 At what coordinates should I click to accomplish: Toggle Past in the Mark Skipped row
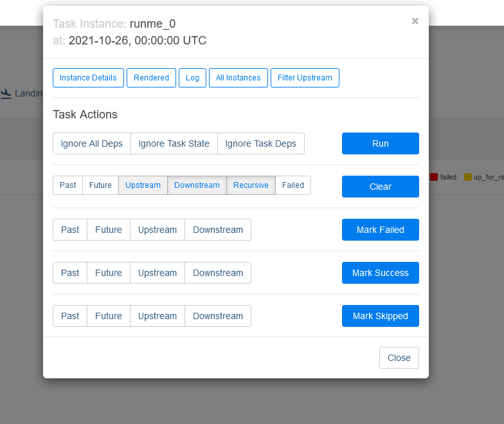coord(69,316)
